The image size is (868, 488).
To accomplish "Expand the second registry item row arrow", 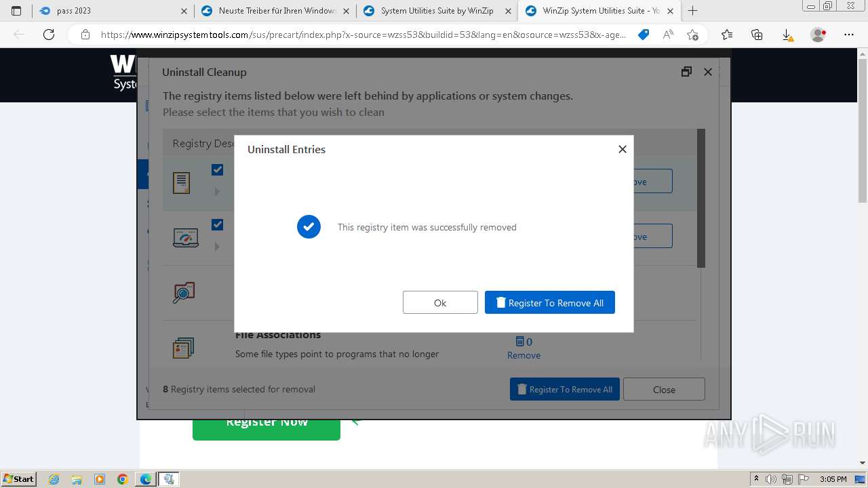I will [217, 247].
